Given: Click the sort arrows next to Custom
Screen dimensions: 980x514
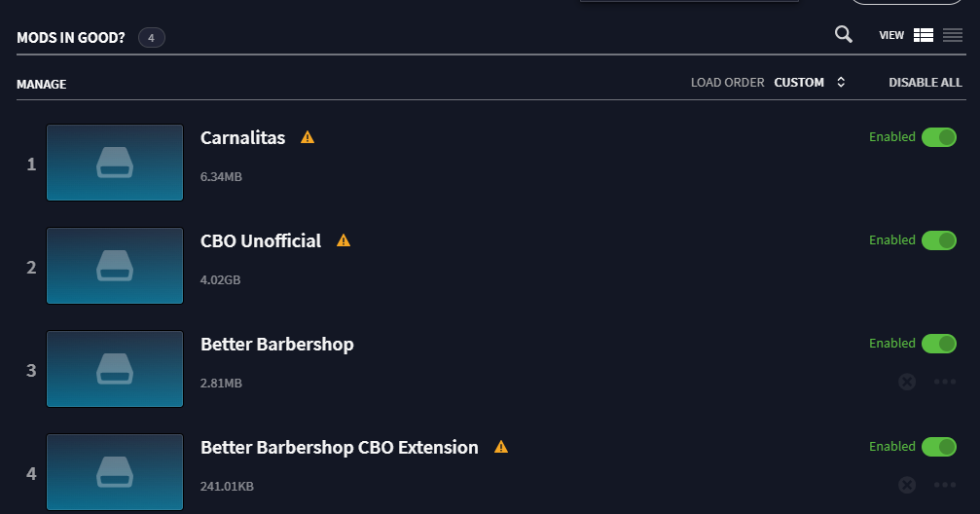Looking at the screenshot, I should click(841, 82).
